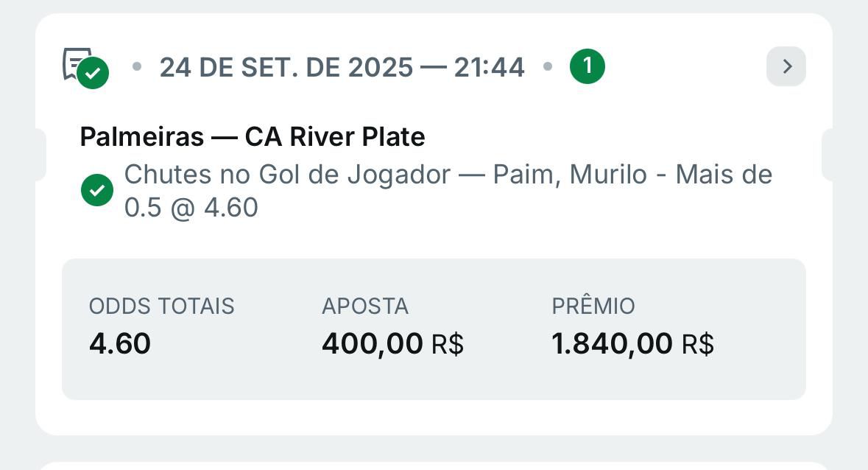Click the dot separator before the date
Image resolution: width=868 pixels, height=470 pixels.
point(136,67)
